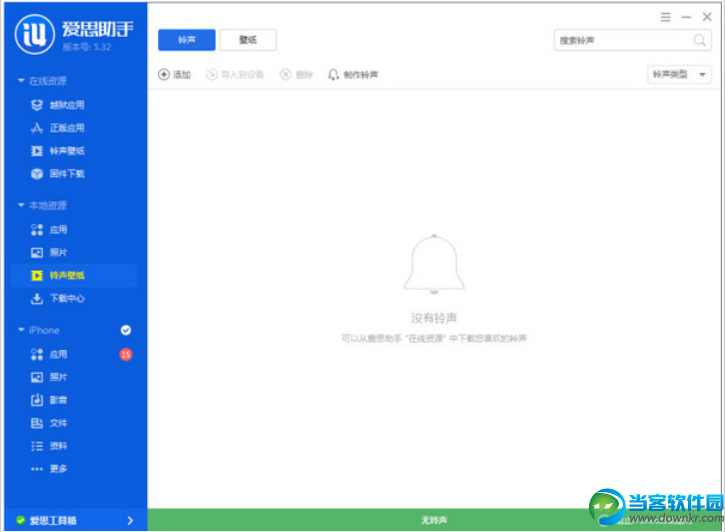Select highlighted 铃声壁纸 under 本地资源
Image resolution: width=725 pixels, height=532 pixels.
point(74,275)
